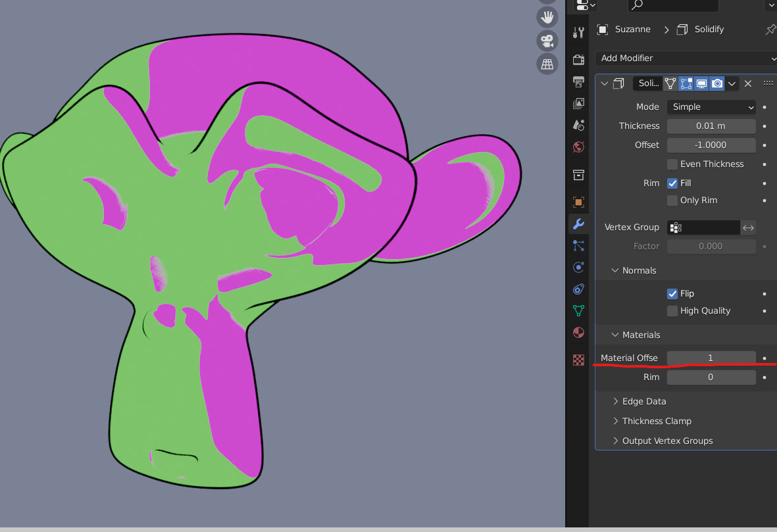The width and height of the screenshot is (777, 532).
Task: Toggle the On Cage modifier display
Action: click(x=670, y=84)
